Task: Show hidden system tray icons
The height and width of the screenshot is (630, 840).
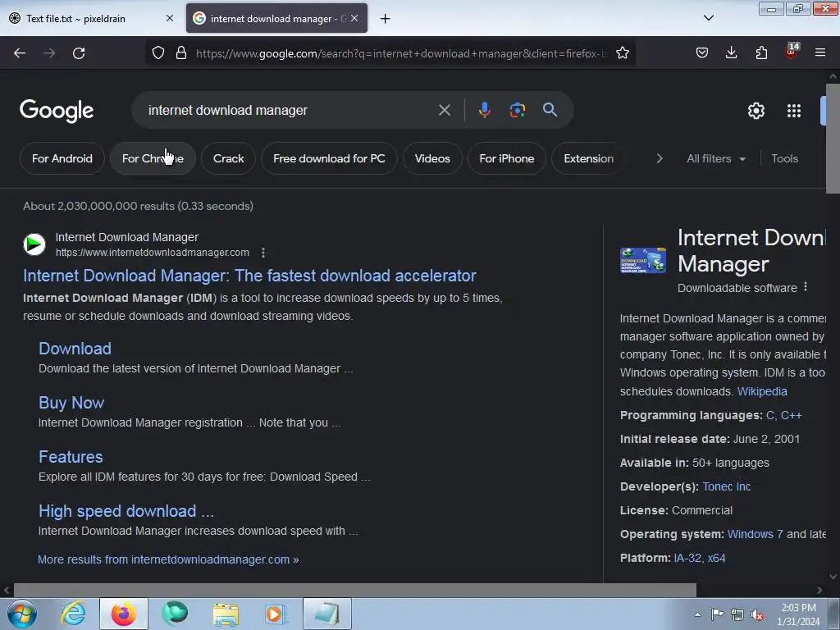Action: 697,614
